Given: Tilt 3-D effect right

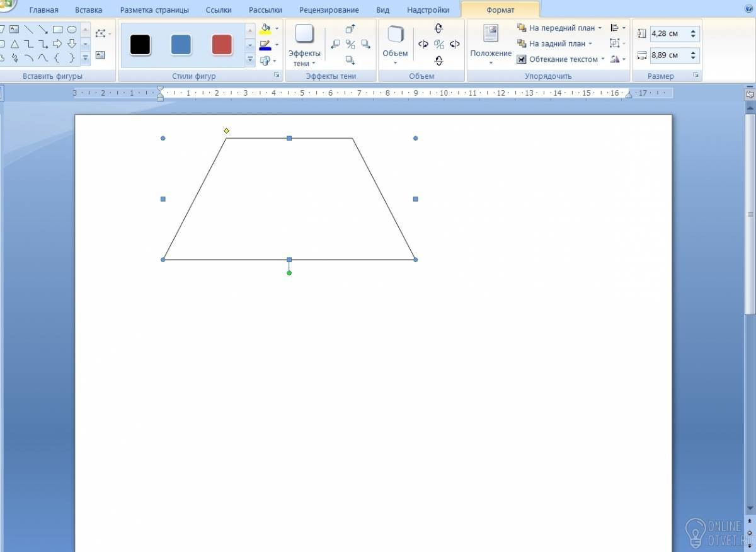Looking at the screenshot, I should 454,44.
